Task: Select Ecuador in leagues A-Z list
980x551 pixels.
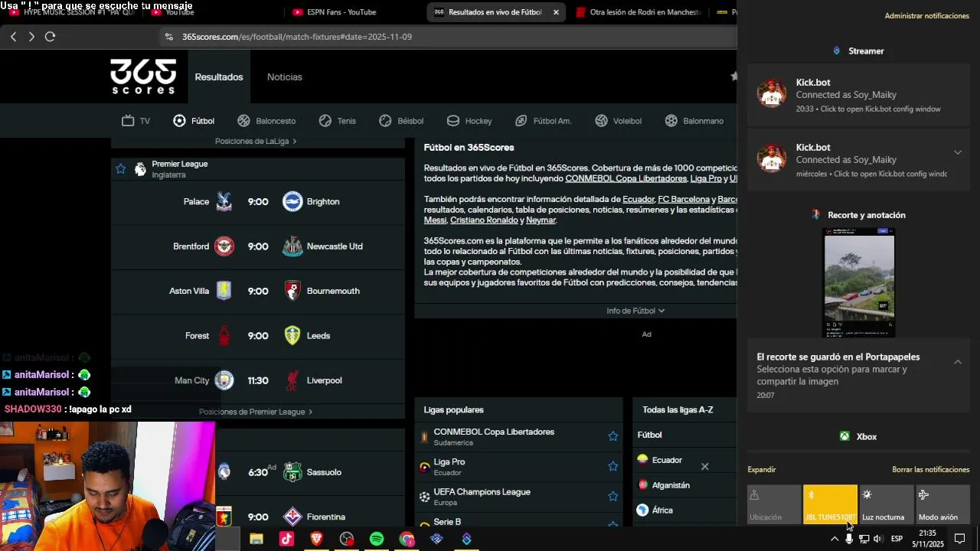Action: click(666, 460)
